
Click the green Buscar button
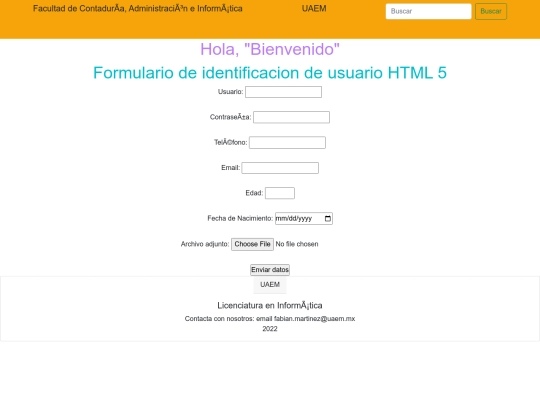tap(491, 11)
